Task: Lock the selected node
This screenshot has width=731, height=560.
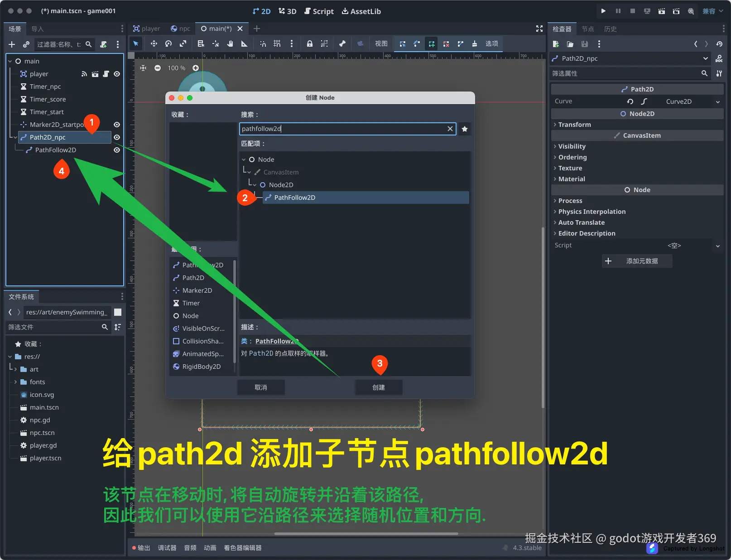Action: pyautogui.click(x=310, y=43)
